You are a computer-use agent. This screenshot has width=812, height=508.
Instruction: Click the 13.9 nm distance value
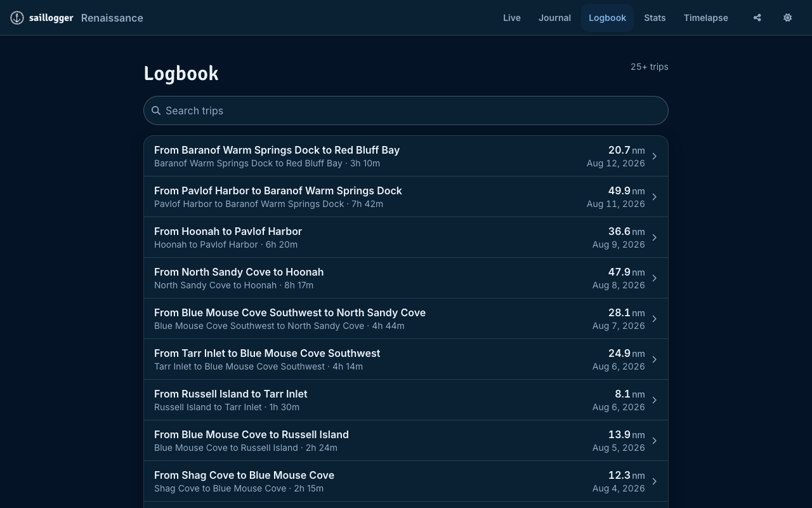[x=626, y=434]
